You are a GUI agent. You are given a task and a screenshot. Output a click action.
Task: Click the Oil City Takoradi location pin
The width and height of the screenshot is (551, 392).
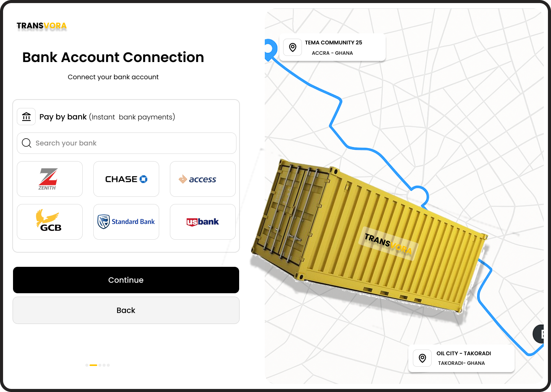[x=422, y=358]
